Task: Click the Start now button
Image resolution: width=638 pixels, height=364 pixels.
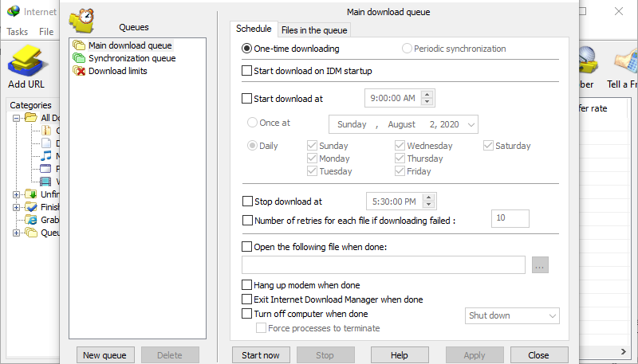Action: point(260,355)
